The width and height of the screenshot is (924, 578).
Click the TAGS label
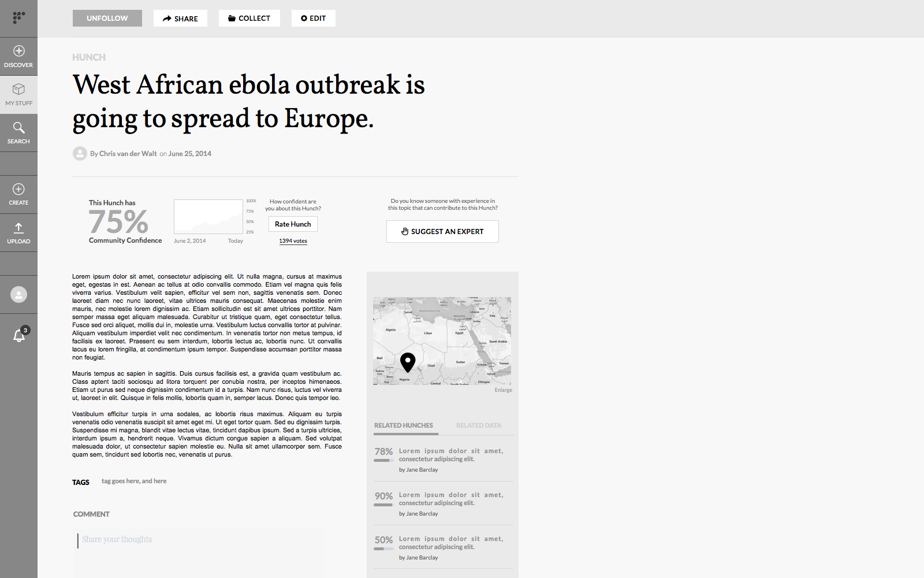pos(81,482)
